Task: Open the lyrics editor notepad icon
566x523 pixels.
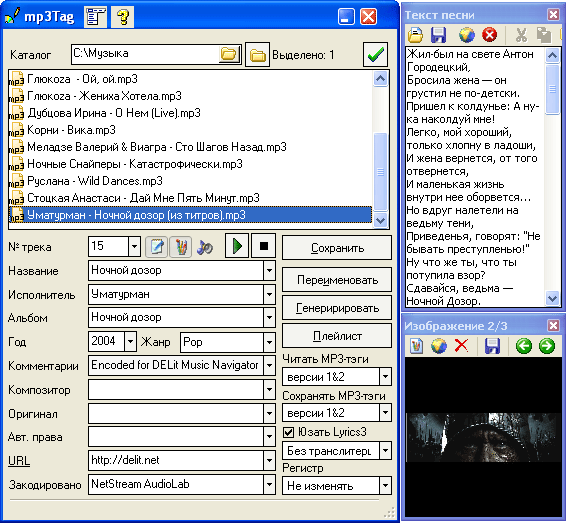Action: tap(156, 247)
